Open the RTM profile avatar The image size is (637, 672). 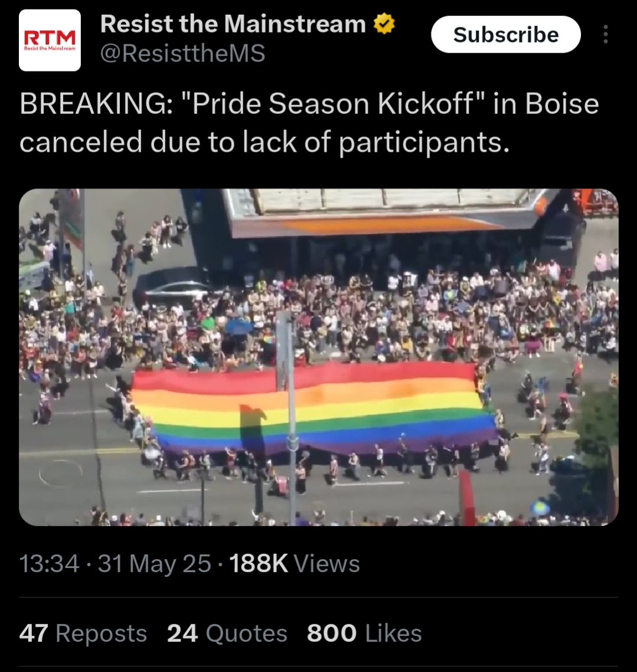(50, 40)
